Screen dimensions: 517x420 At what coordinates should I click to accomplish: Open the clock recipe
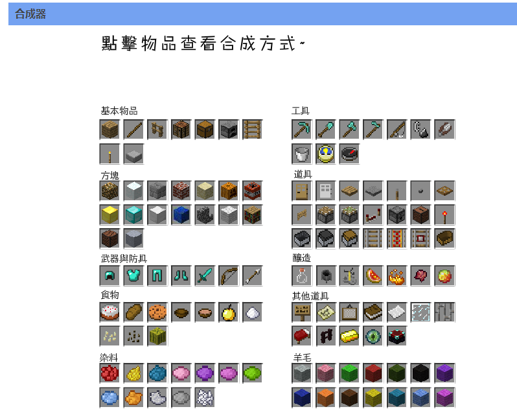click(326, 154)
